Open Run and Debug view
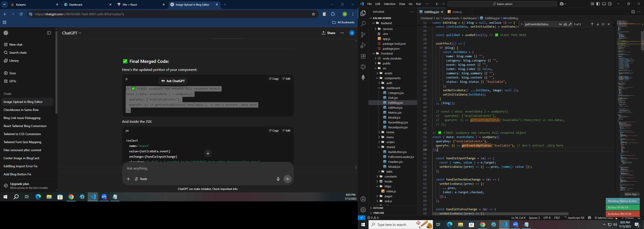The image size is (644, 229). point(363,45)
